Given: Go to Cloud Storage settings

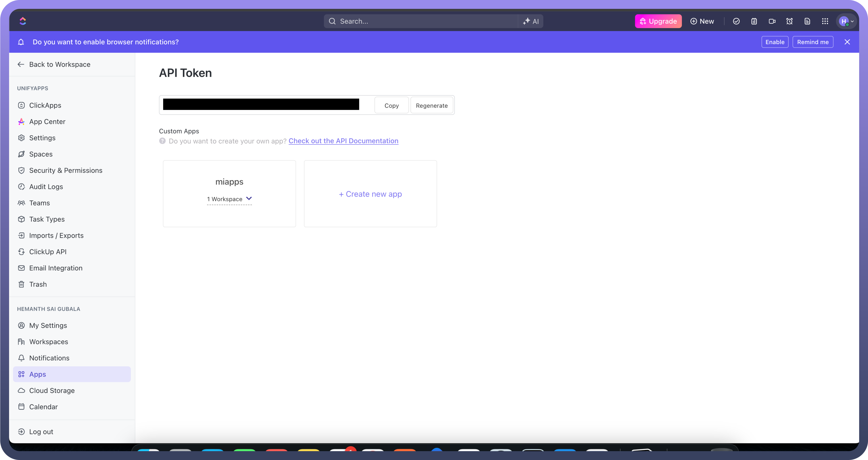Looking at the screenshot, I should pyautogui.click(x=52, y=390).
